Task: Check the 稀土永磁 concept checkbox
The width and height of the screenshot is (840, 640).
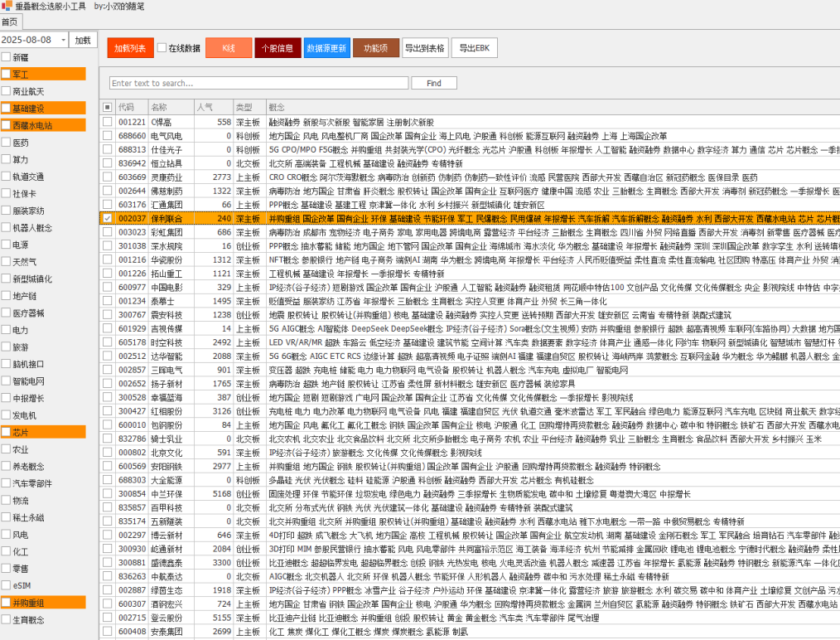Action: coord(6,517)
